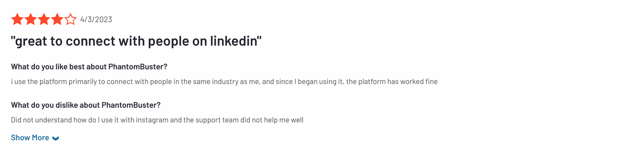Screen dimensions: 644x152
Task: Click the first filled rating star
Action: 17,19
